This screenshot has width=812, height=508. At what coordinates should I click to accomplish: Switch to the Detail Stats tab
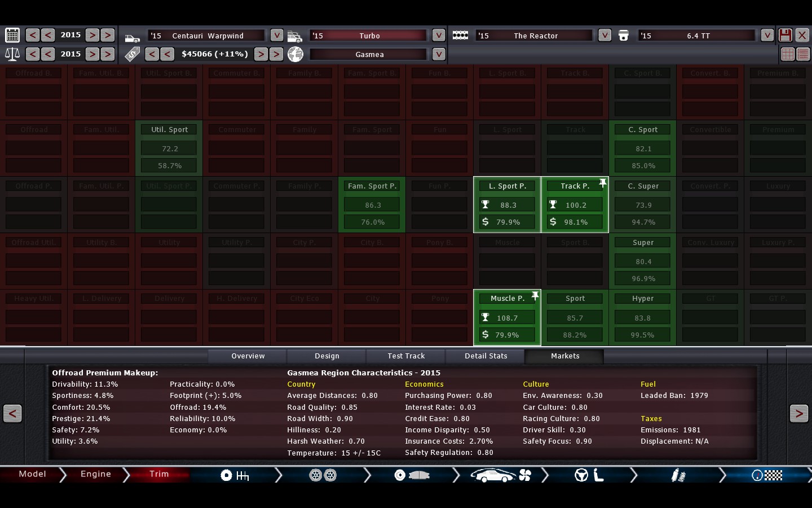(486, 356)
